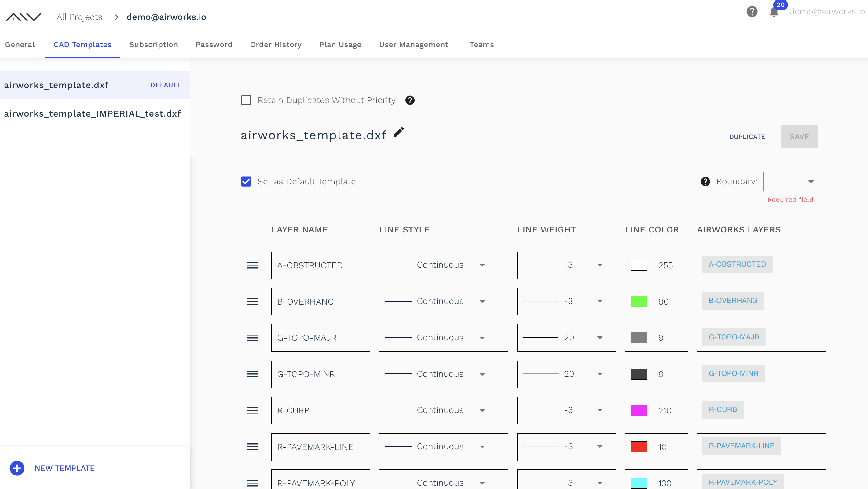Grab the drag handle for G-TOPO-MAJR row

[253, 338]
